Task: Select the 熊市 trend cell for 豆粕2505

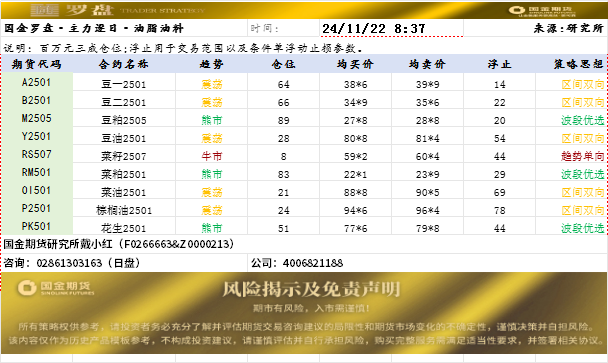Action: [x=212, y=120]
